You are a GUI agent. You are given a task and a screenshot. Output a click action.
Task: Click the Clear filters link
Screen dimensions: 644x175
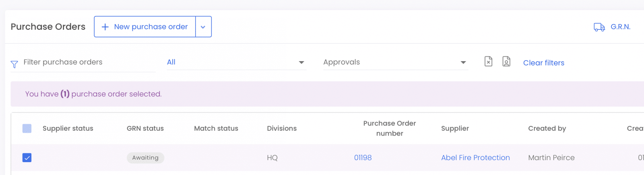544,63
